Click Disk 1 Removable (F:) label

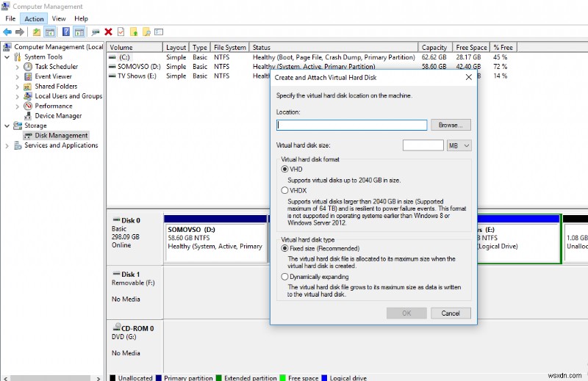pos(135,292)
